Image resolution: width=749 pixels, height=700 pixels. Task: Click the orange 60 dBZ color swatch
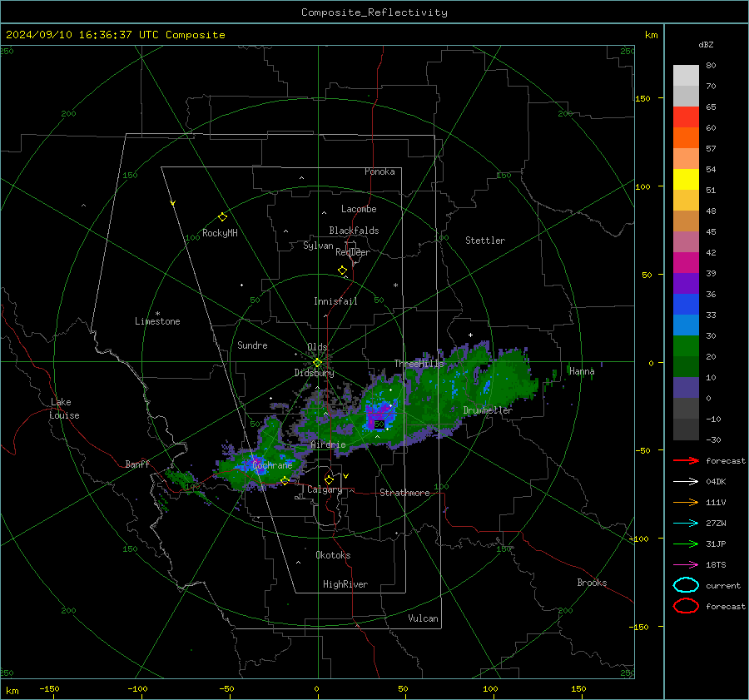pyautogui.click(x=686, y=137)
